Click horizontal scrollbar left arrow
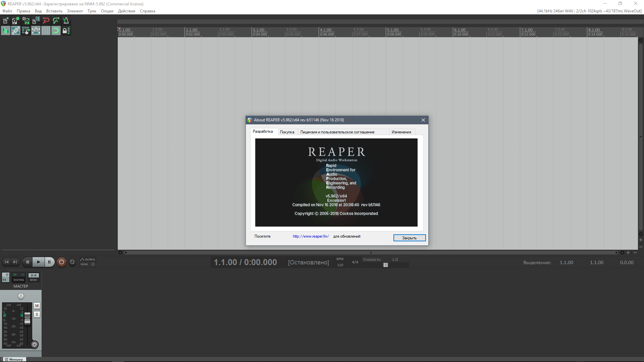 coord(120,252)
